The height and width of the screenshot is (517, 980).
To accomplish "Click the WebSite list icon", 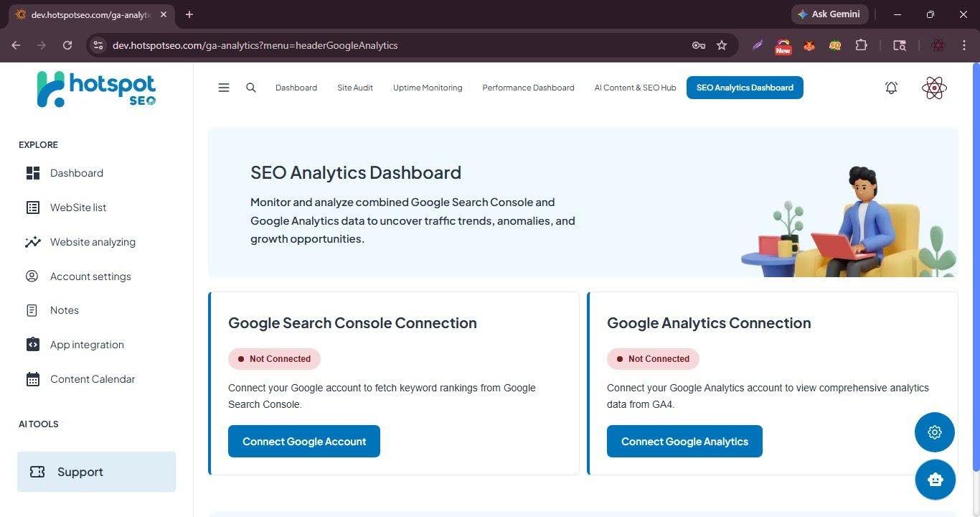I will point(32,208).
